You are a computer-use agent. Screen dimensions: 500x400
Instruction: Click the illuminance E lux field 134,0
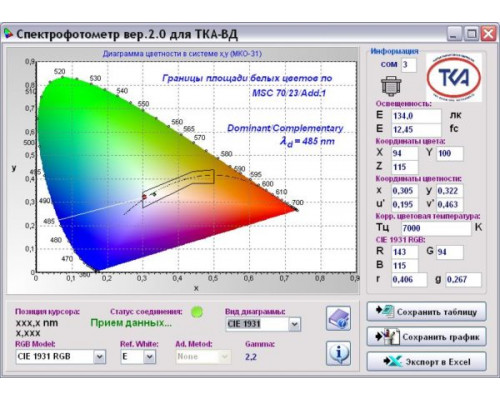[x=416, y=116]
